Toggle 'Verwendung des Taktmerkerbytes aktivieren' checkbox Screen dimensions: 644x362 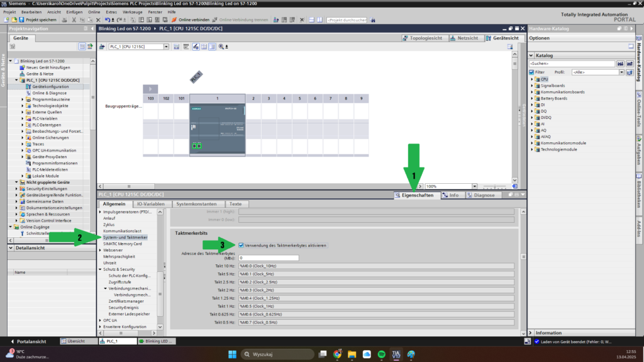(x=241, y=245)
